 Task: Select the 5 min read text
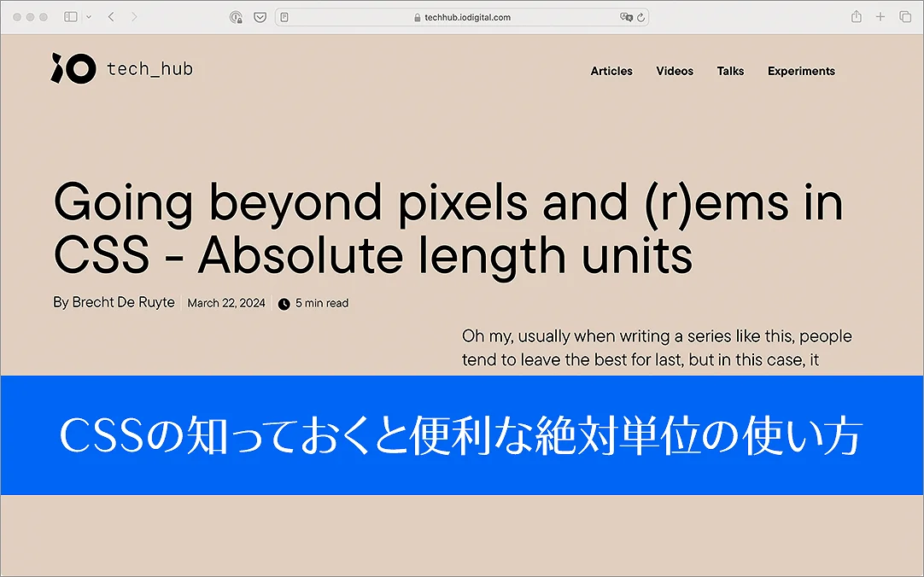322,303
